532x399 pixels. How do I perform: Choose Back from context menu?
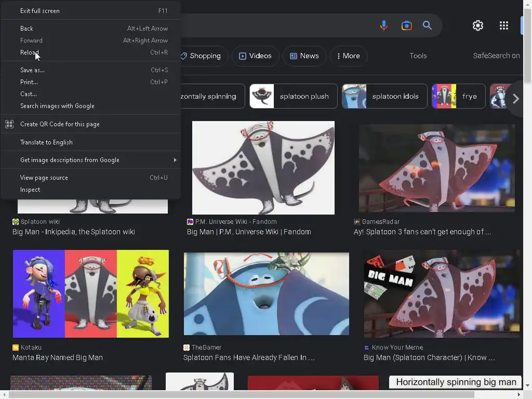tap(90, 29)
